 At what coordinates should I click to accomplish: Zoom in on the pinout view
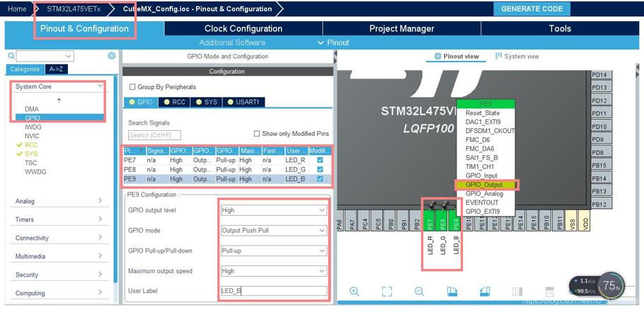354,291
